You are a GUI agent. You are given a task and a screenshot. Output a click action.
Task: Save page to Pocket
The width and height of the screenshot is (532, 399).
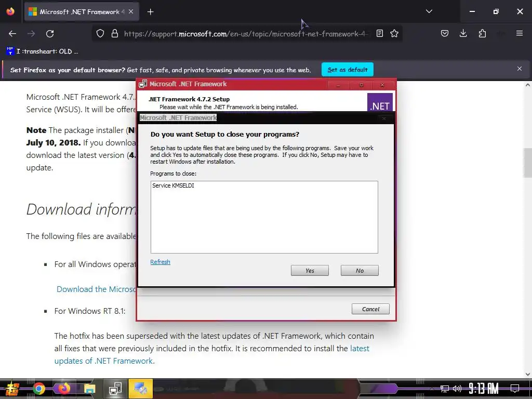click(x=445, y=34)
